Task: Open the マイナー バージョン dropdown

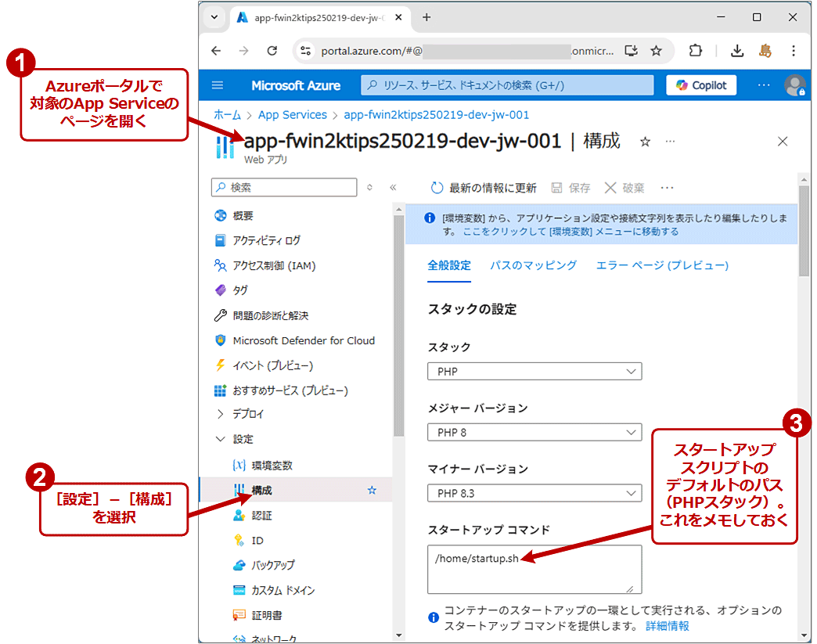Action: click(534, 493)
